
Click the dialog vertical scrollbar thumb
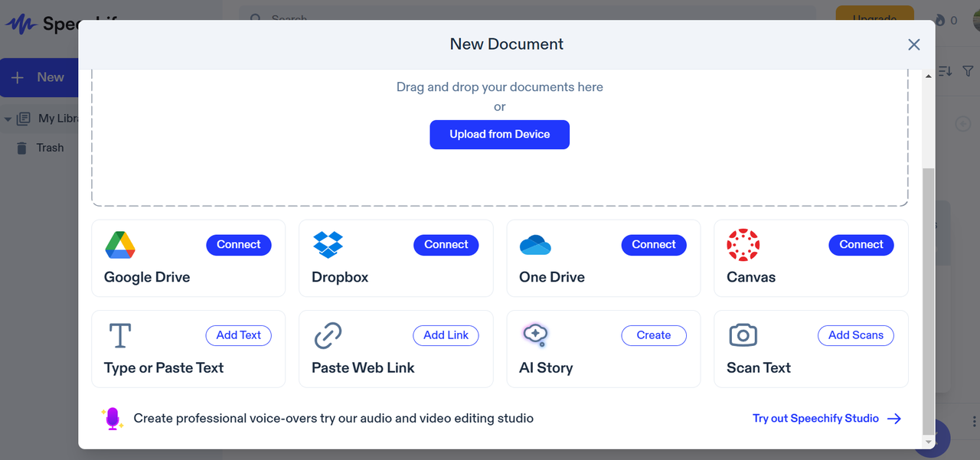(929, 301)
